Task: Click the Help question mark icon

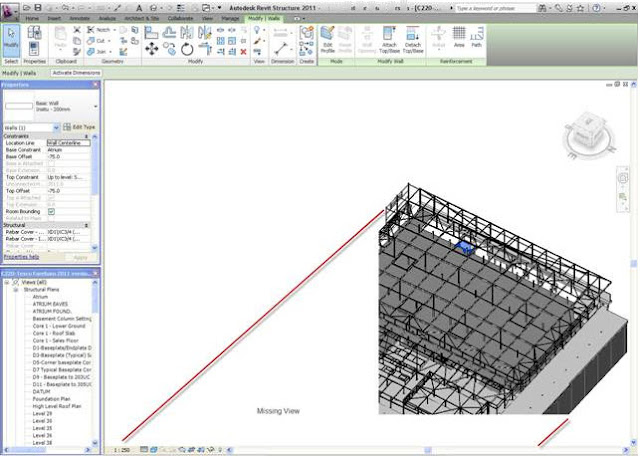Action: point(596,8)
